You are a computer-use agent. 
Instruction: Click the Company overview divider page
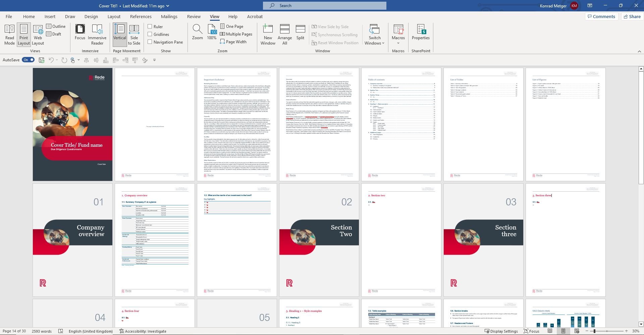[x=72, y=240]
